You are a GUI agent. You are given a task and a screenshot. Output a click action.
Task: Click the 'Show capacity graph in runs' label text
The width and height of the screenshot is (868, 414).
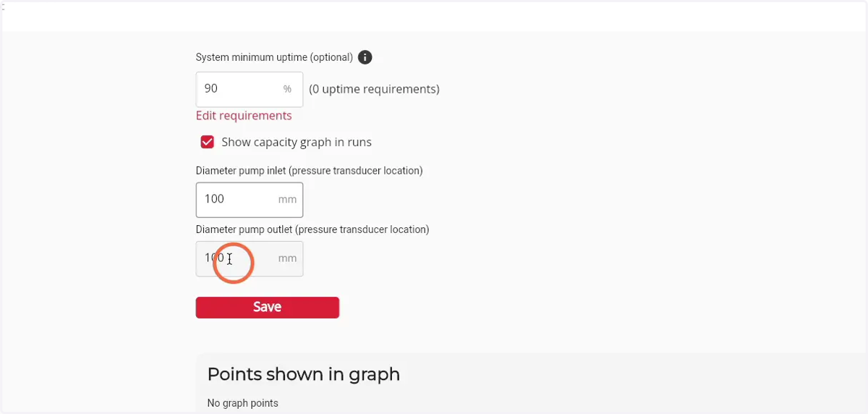pyautogui.click(x=297, y=142)
